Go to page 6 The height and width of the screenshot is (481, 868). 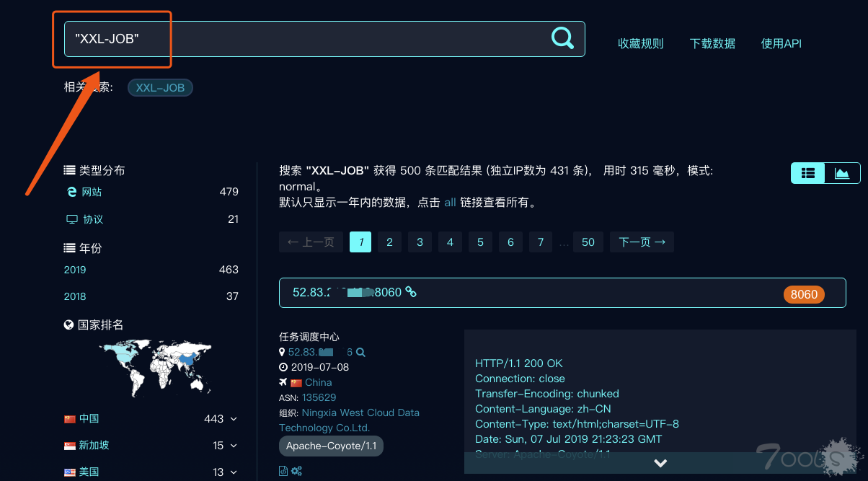(510, 242)
